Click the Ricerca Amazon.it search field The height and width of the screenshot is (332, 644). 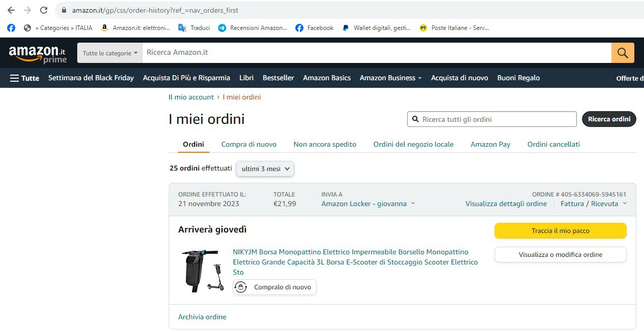376,53
